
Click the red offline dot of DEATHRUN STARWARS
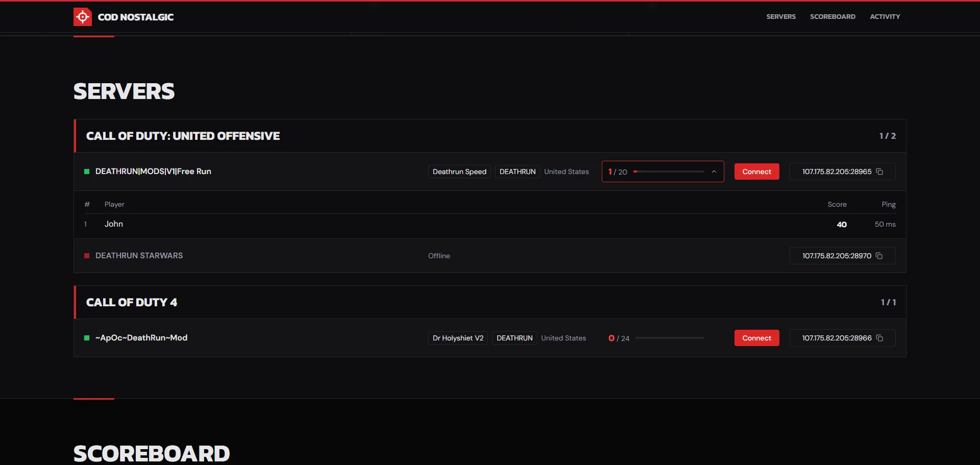click(87, 256)
